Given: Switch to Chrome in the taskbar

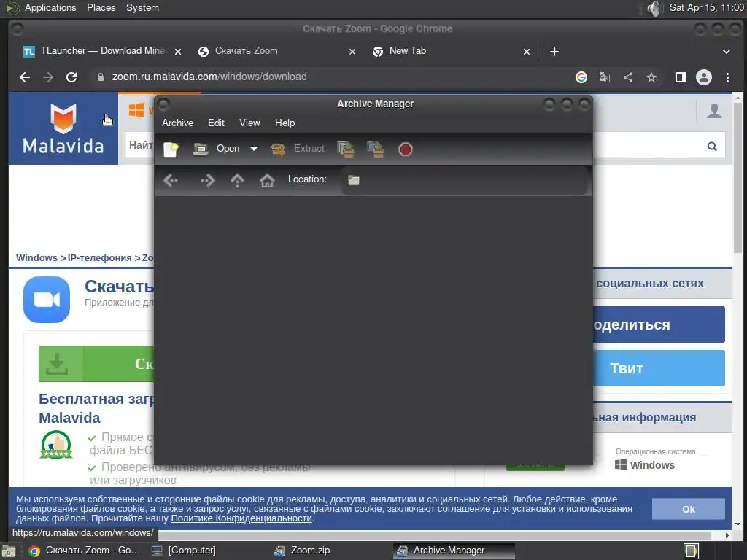Looking at the screenshot, I should coord(85,551).
